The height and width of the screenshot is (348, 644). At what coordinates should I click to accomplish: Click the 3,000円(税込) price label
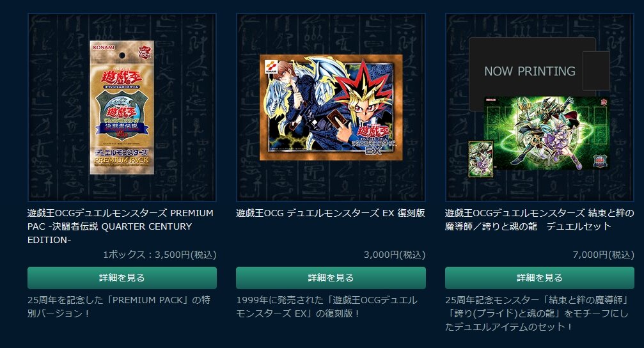pyautogui.click(x=395, y=255)
